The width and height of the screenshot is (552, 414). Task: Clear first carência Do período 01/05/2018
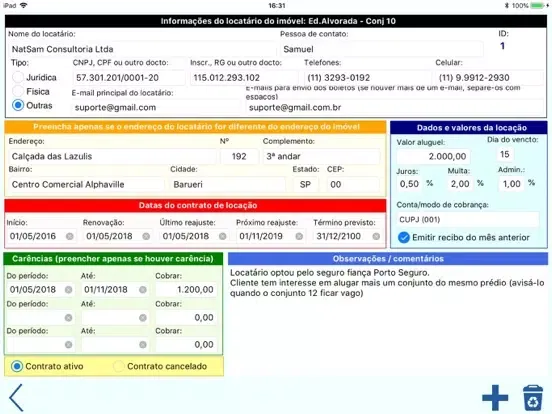pos(69,290)
